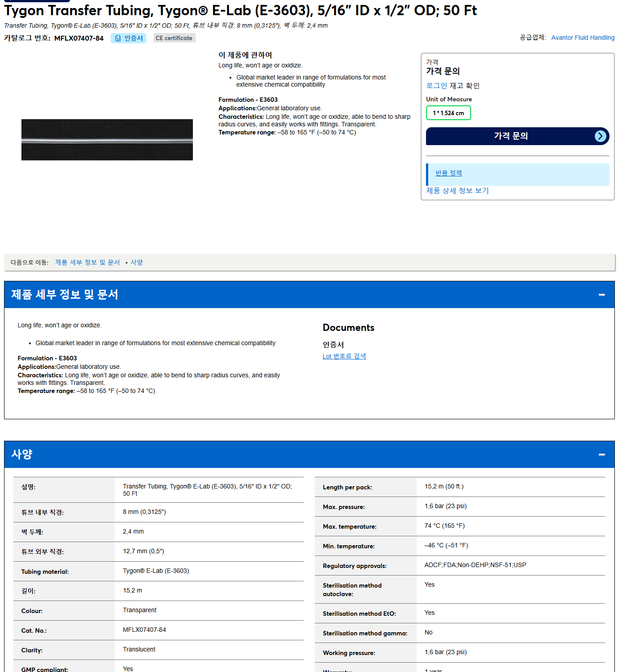Click the –46 °C (–51 °F) min temperature value

tap(446, 546)
